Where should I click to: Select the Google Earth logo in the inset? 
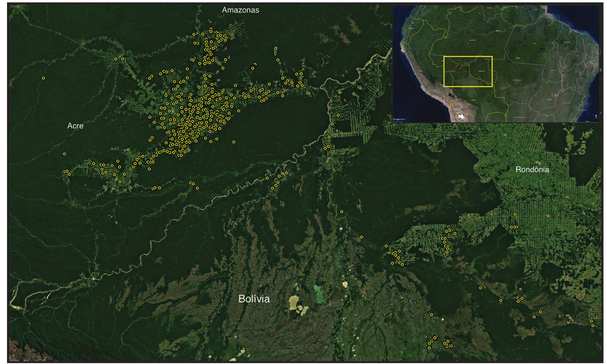[x=399, y=118]
